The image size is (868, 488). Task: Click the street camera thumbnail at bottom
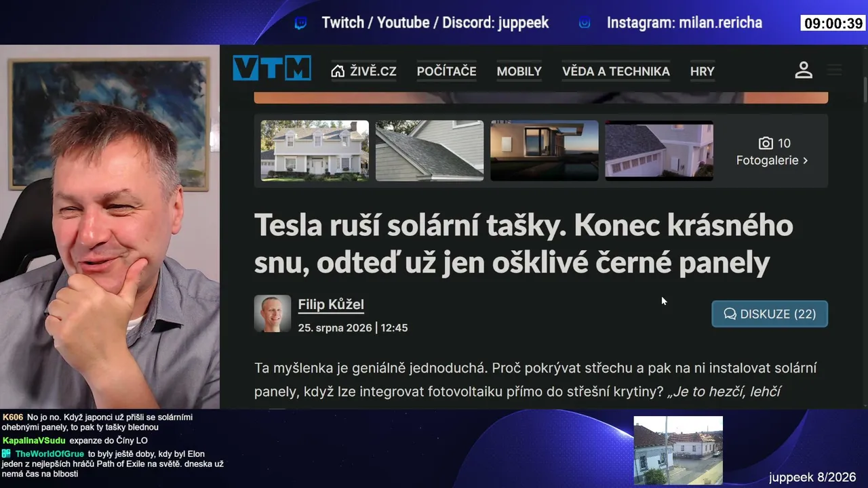tap(678, 450)
